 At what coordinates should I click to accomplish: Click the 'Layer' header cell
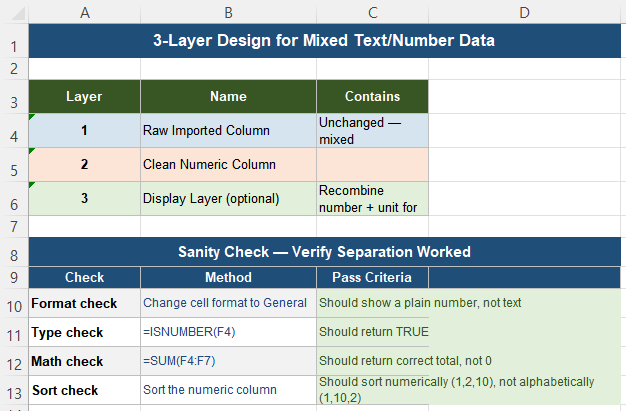(85, 97)
